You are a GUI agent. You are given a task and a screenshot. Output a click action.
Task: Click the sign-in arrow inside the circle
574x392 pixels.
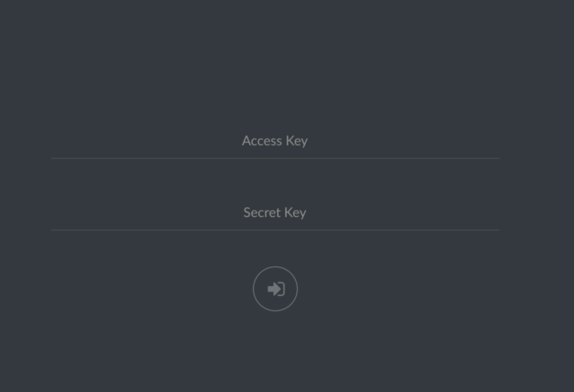coord(276,289)
